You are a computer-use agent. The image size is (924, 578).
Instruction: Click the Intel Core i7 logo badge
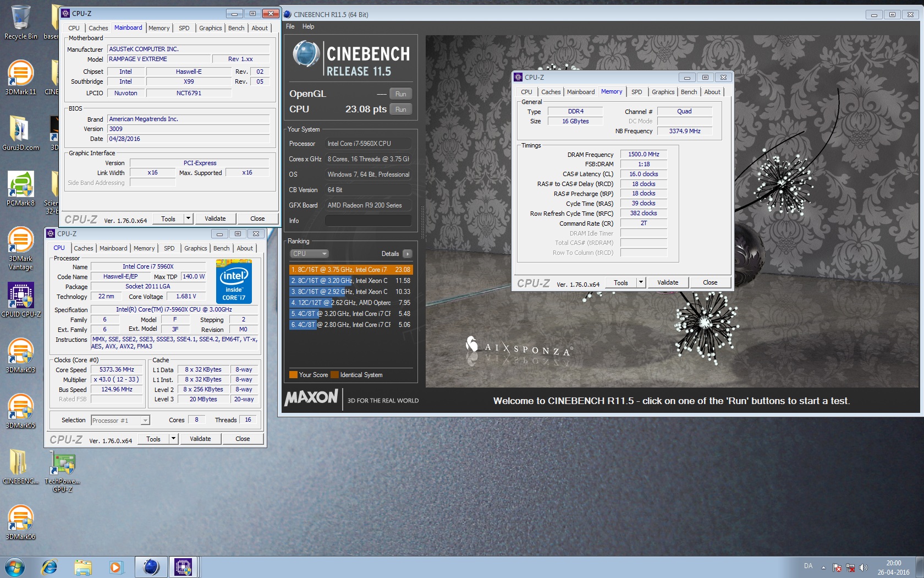pos(234,283)
